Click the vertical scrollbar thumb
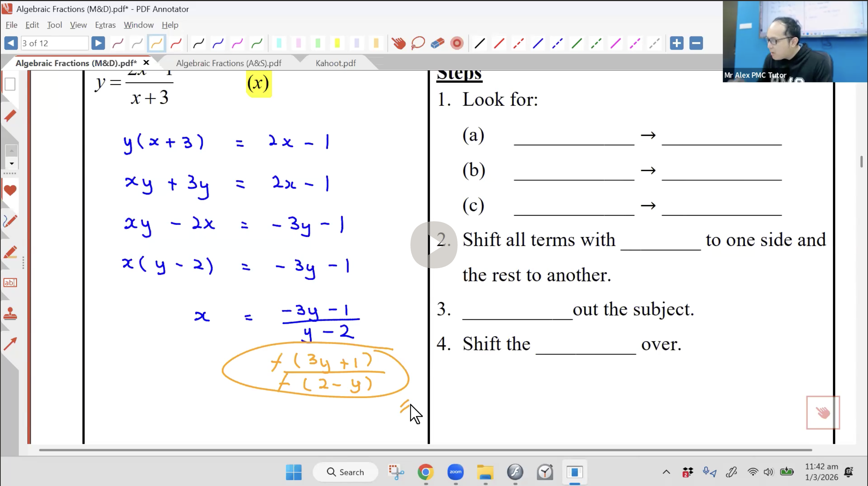868x486 pixels. click(861, 162)
